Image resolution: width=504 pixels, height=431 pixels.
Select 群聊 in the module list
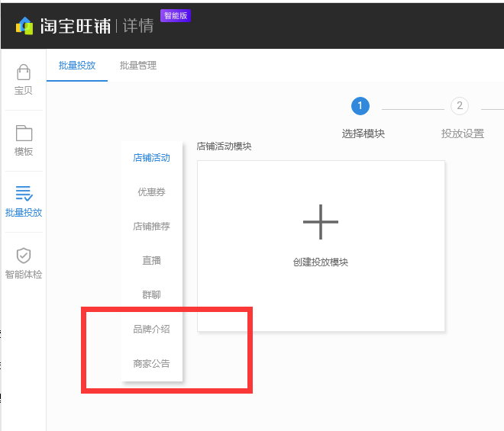151,295
